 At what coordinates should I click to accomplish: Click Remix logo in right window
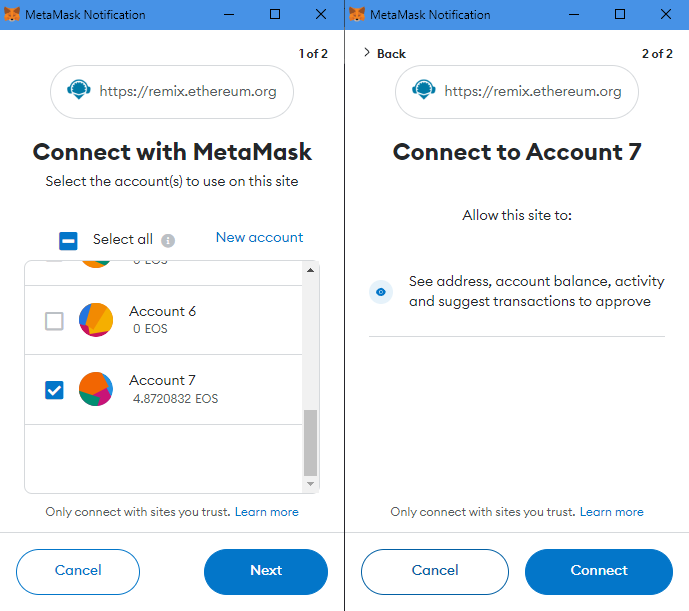(424, 90)
